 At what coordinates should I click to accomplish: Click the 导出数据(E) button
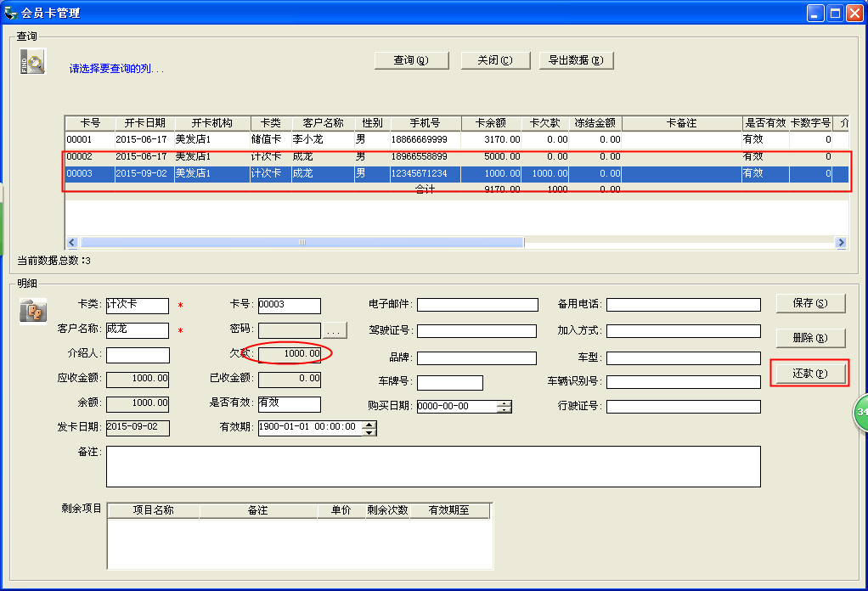576,60
